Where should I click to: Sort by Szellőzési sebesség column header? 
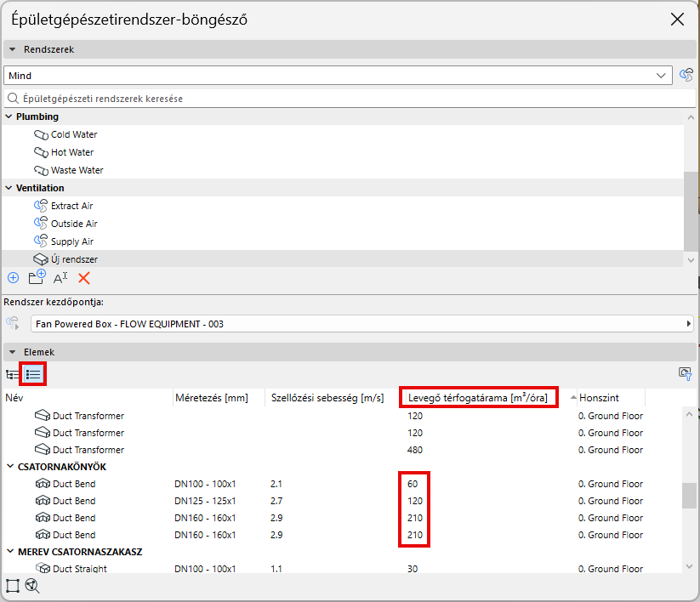click(333, 398)
